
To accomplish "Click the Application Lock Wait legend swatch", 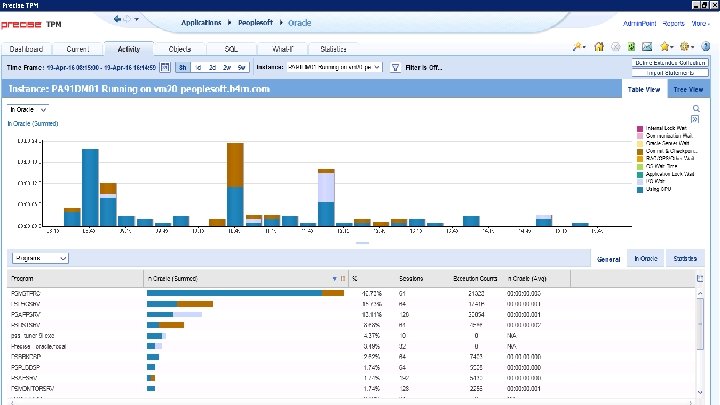I will pyautogui.click(x=640, y=174).
